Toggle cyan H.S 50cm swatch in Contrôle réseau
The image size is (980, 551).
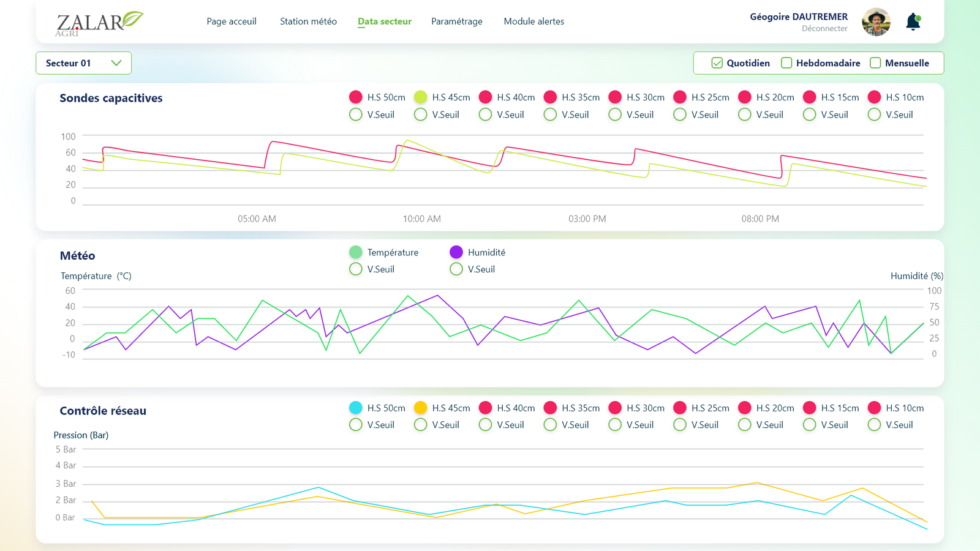[x=356, y=408]
